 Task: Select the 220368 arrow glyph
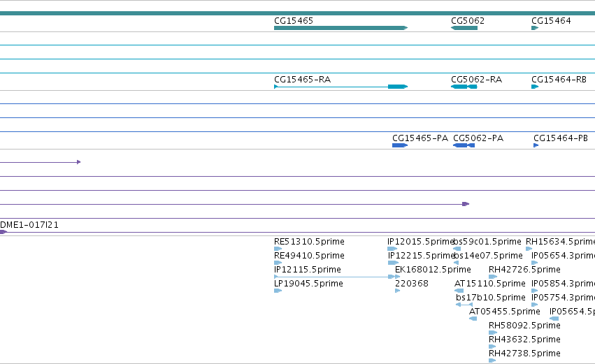(397, 291)
